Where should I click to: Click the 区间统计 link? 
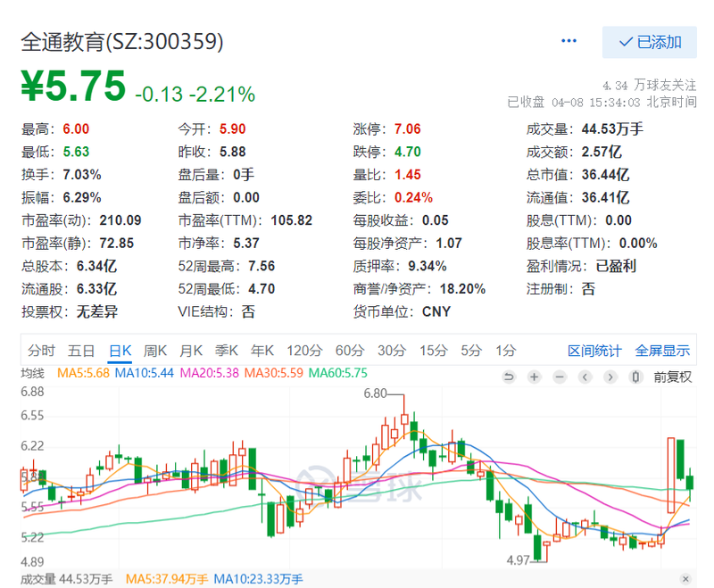pos(594,350)
